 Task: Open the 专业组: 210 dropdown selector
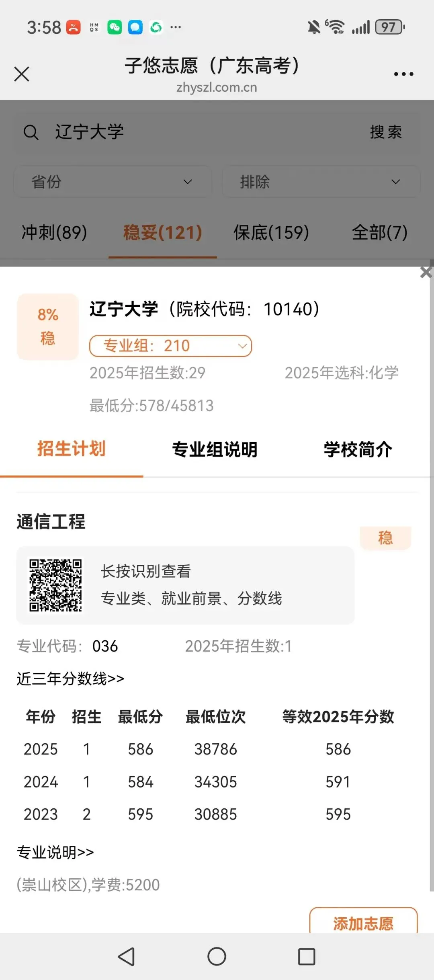(x=170, y=346)
